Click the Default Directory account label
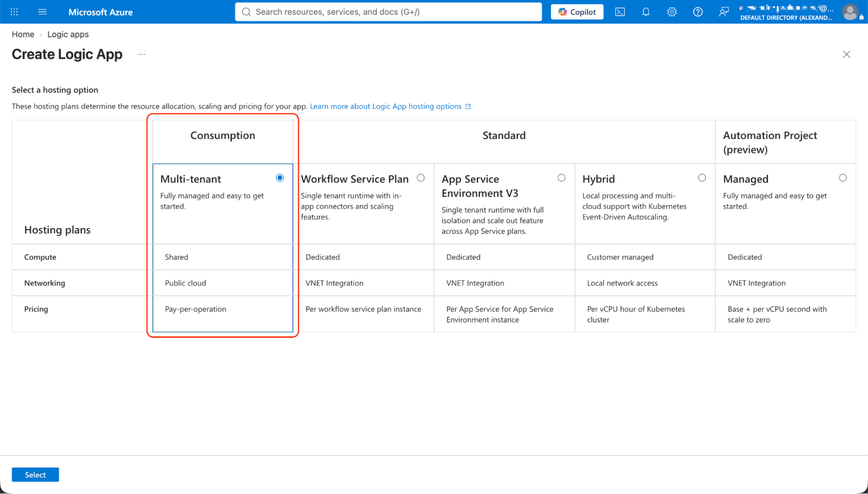868x494 pixels. point(786,18)
